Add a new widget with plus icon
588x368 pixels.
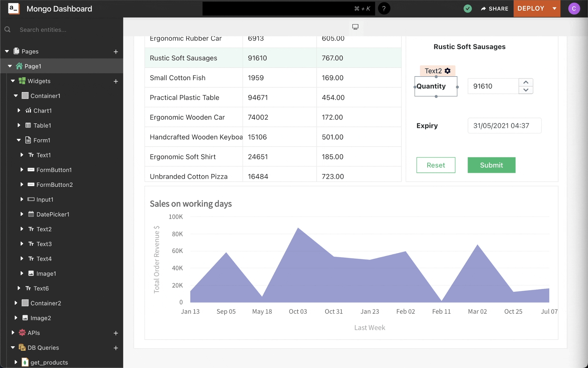(x=116, y=81)
